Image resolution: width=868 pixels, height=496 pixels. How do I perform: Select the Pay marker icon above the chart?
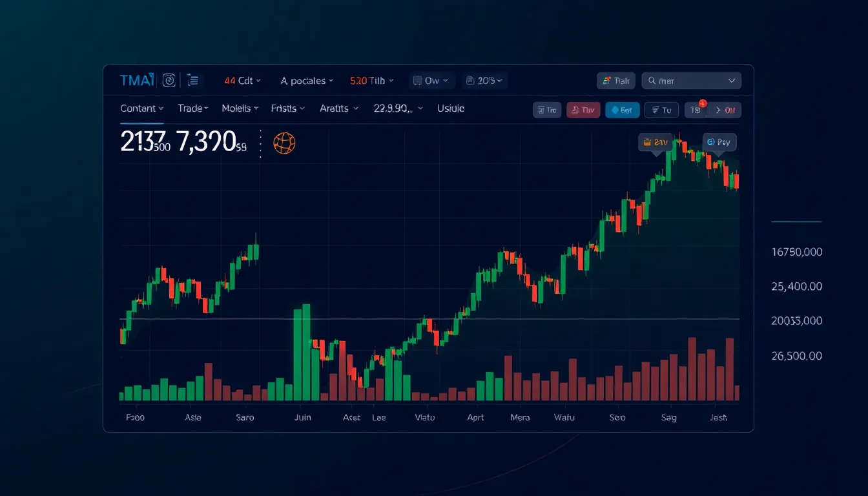[710, 141]
